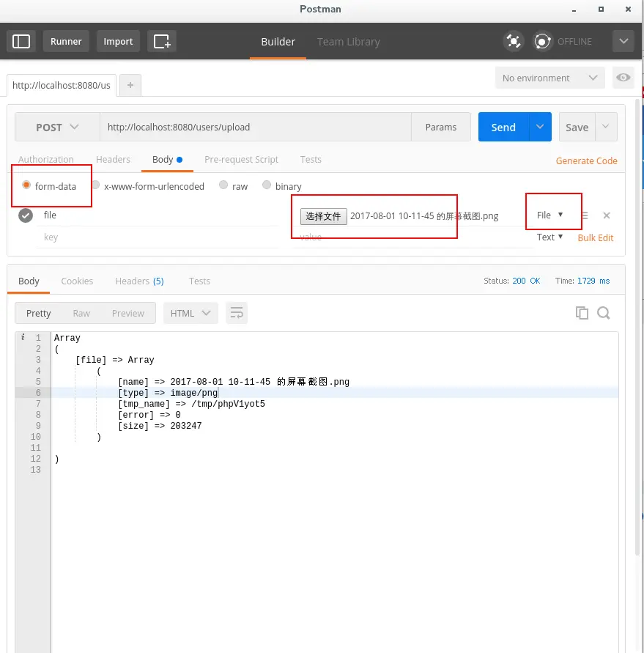This screenshot has height=653, width=644.
Task: Open the response Cookies tab
Action: [x=77, y=281]
